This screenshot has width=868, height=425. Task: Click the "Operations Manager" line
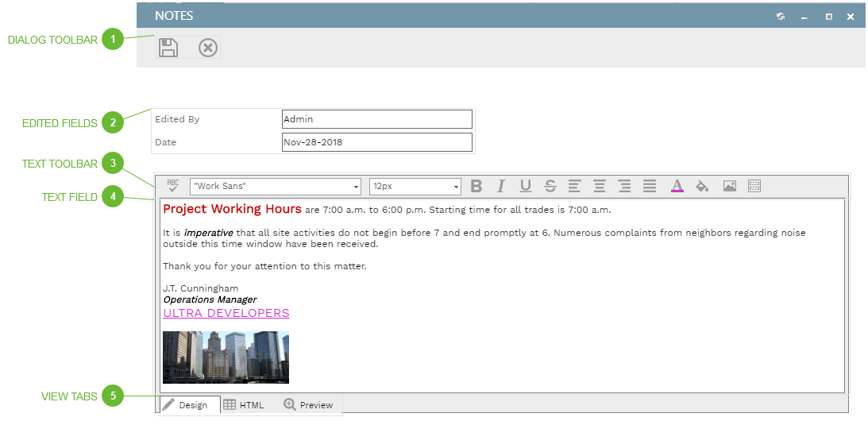210,300
